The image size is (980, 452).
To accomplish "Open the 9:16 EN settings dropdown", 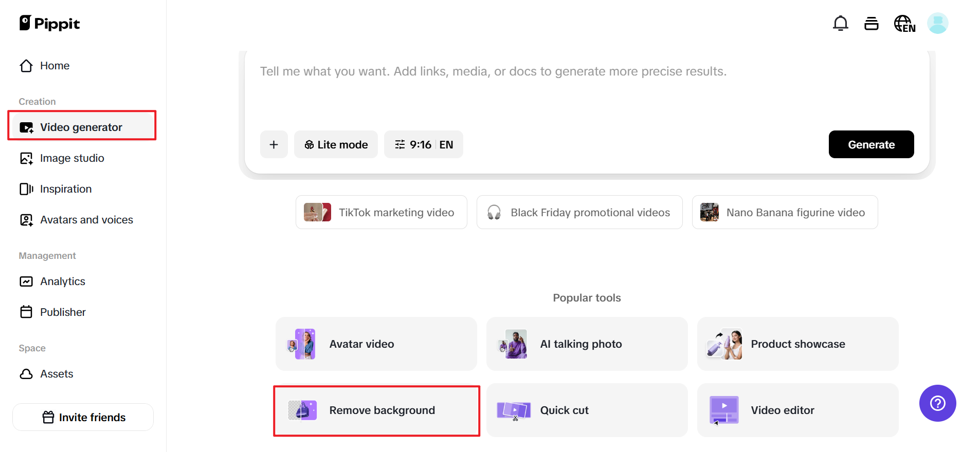I will pyautogui.click(x=423, y=145).
